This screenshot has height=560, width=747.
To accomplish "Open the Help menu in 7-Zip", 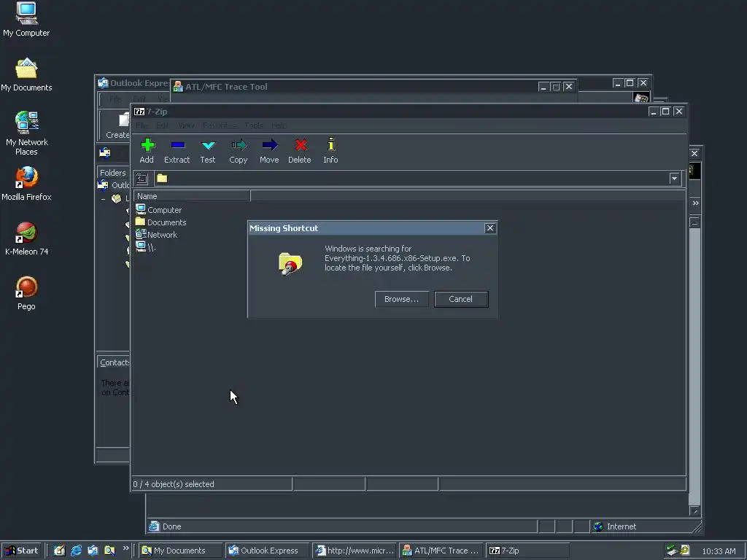I will (x=279, y=125).
